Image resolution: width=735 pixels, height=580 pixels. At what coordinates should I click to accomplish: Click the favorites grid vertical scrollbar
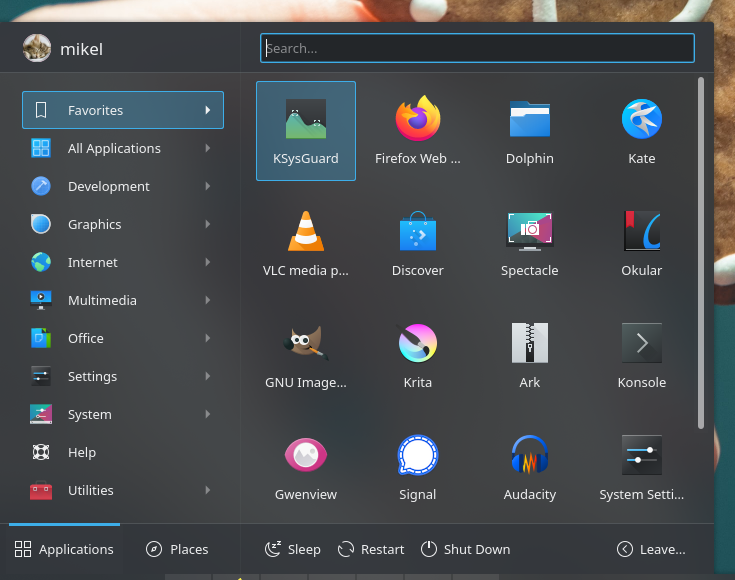[700, 250]
